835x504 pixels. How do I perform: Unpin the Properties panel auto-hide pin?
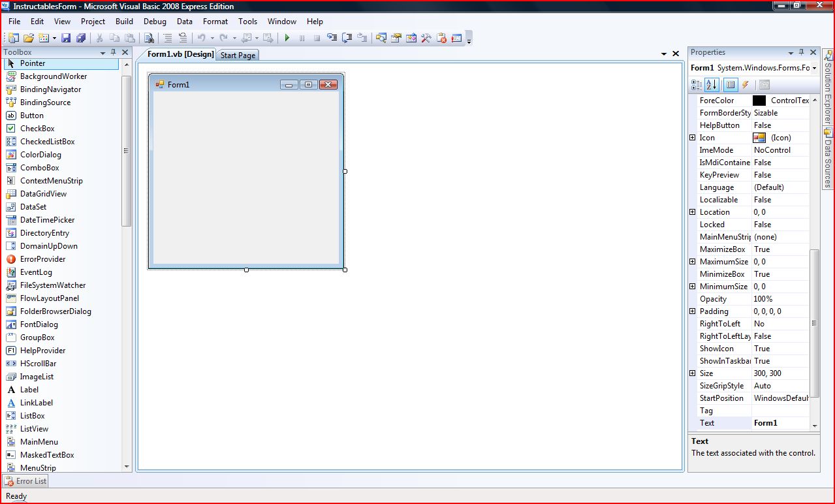click(x=802, y=52)
